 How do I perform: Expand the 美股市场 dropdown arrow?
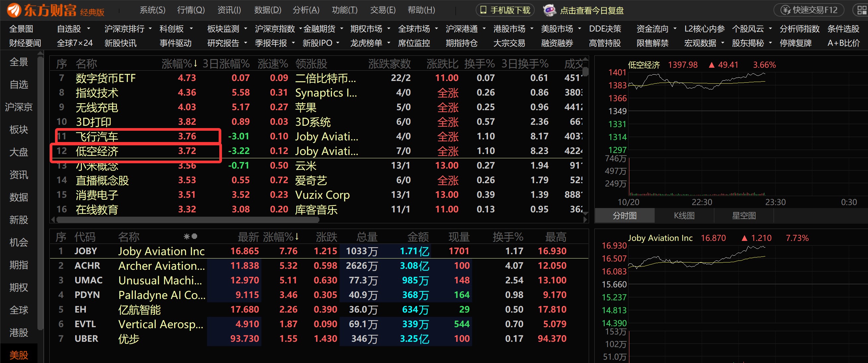pyautogui.click(x=579, y=29)
